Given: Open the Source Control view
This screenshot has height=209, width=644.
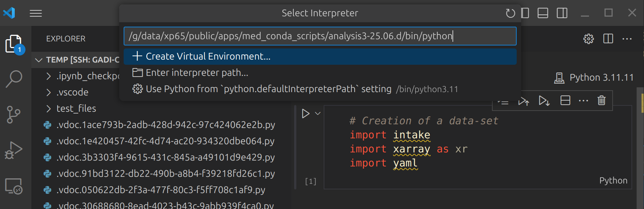Looking at the screenshot, I should [14, 115].
